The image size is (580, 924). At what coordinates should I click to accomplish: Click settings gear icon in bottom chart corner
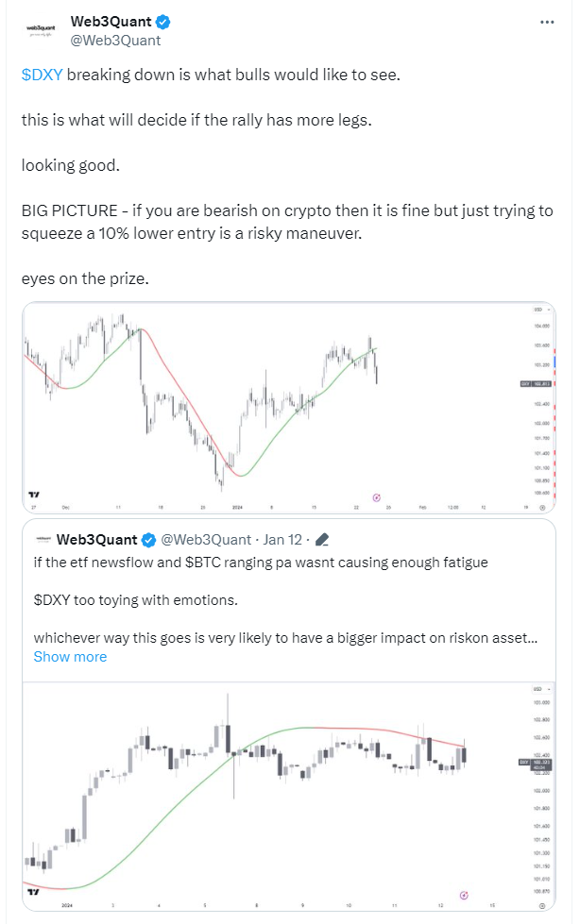coord(543,905)
